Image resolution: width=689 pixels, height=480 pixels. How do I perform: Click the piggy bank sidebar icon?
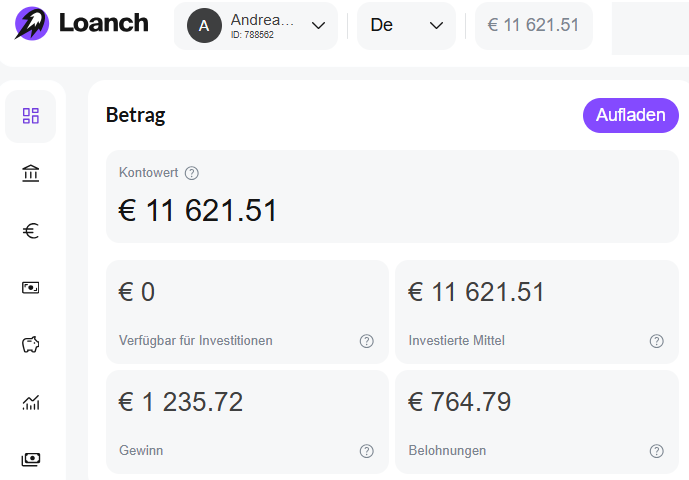30,345
